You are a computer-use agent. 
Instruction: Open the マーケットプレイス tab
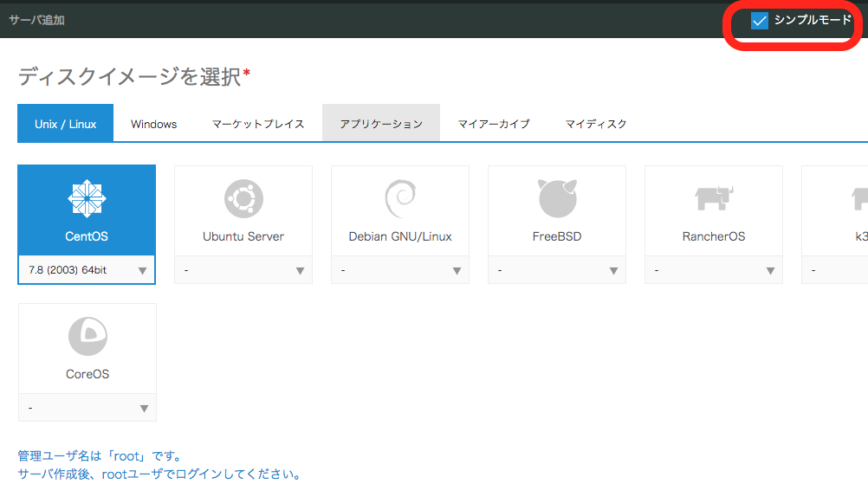(258, 124)
